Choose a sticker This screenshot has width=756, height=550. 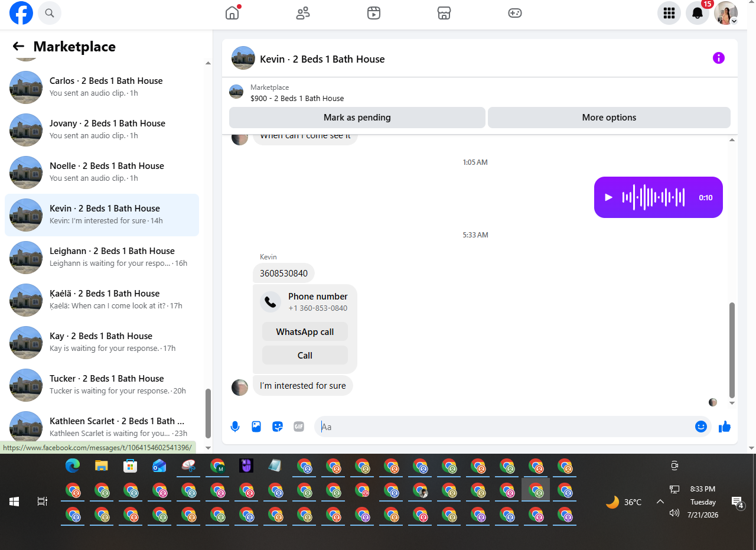278,427
